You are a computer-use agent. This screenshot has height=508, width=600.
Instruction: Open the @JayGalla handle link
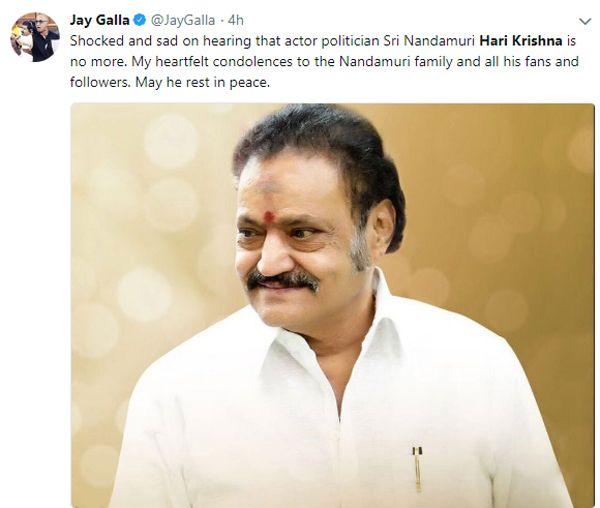tap(183, 20)
